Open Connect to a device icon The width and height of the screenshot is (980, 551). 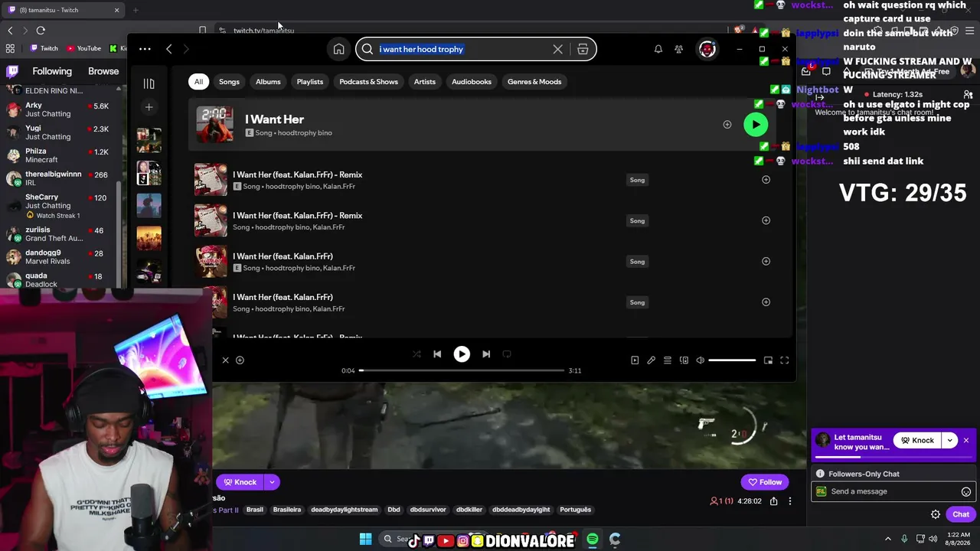pos(684,360)
